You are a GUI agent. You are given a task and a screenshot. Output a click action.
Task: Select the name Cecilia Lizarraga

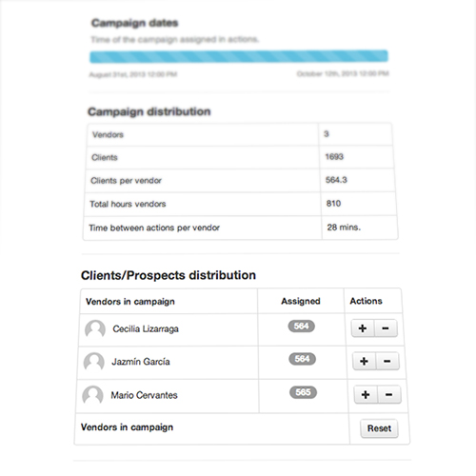click(x=146, y=328)
